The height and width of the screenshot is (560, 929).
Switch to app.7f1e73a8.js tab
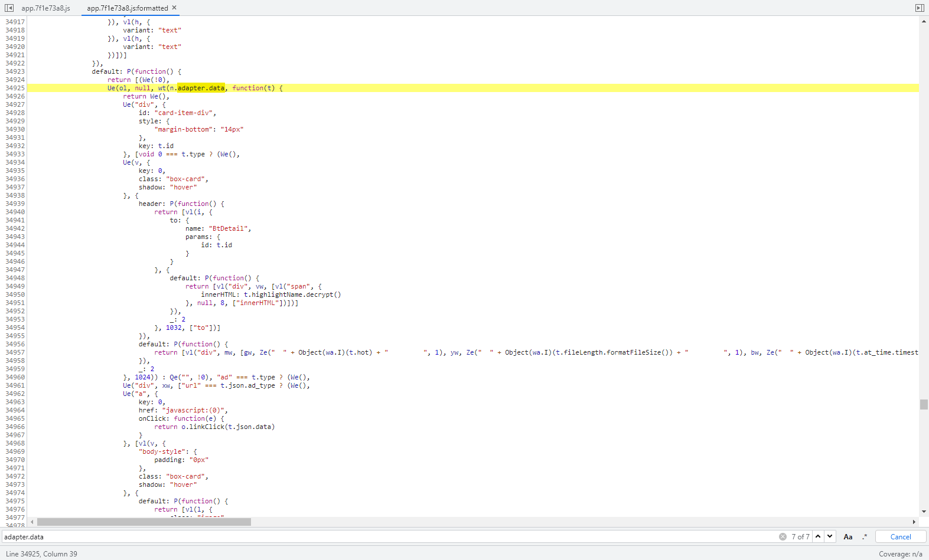coord(45,8)
